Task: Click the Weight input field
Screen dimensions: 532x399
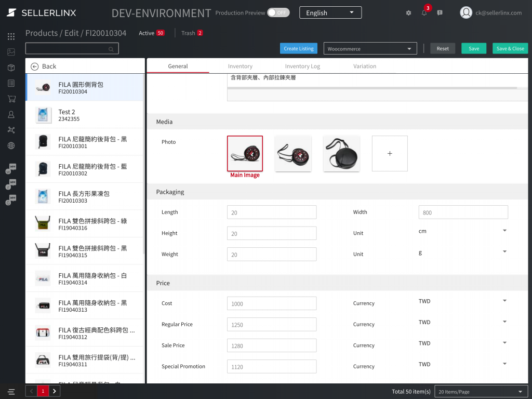Action: tap(272, 254)
